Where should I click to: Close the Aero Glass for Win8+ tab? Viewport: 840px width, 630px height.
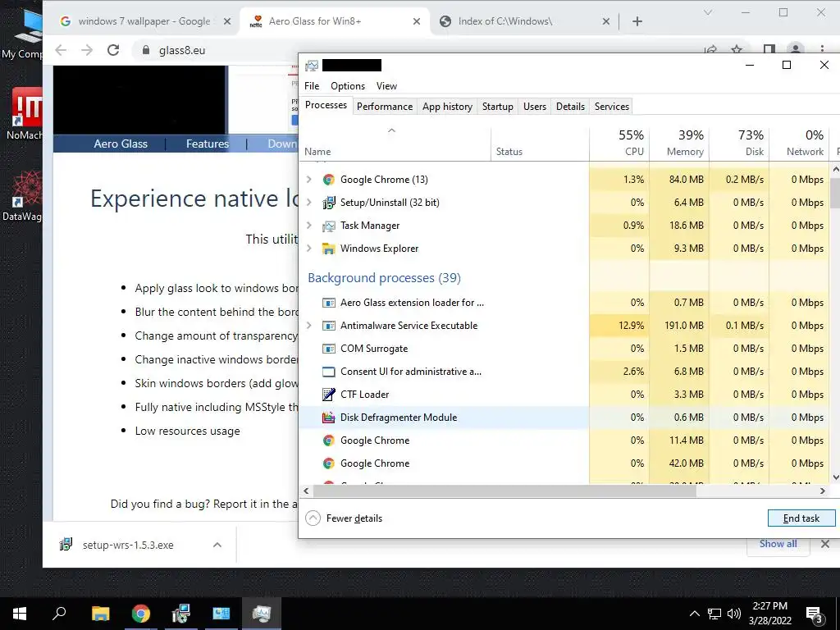click(x=417, y=21)
